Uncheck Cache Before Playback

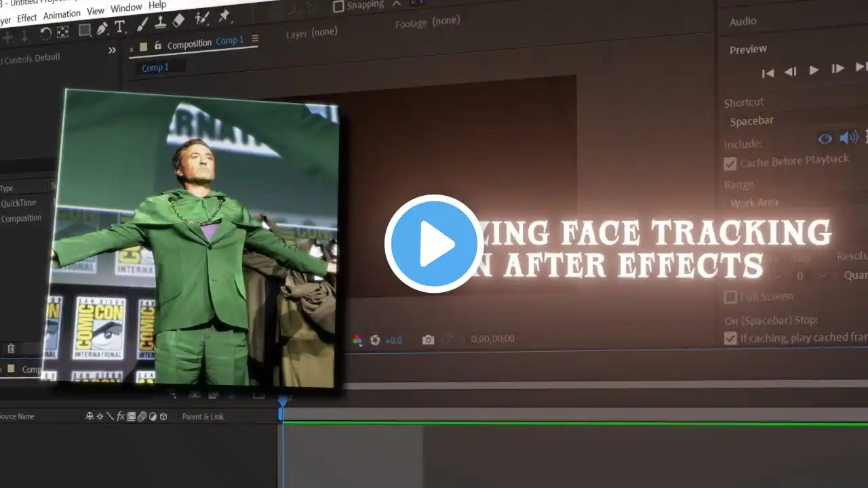[x=730, y=163]
